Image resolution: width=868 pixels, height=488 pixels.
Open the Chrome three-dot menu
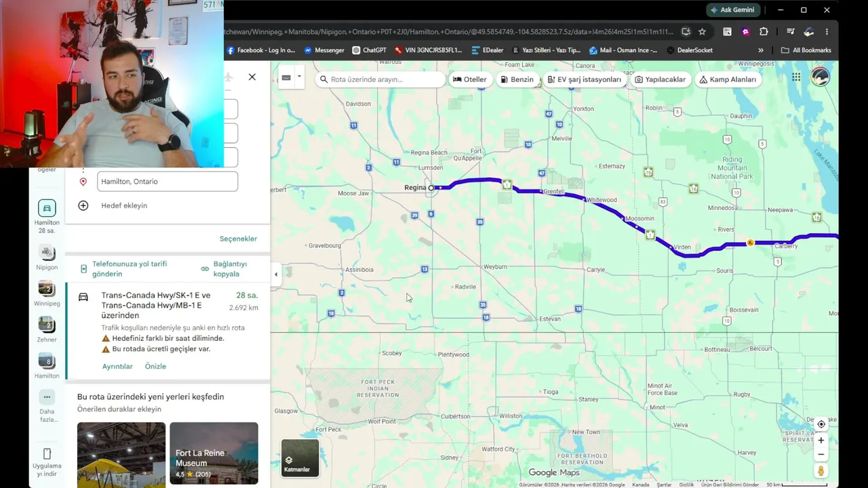tap(827, 31)
